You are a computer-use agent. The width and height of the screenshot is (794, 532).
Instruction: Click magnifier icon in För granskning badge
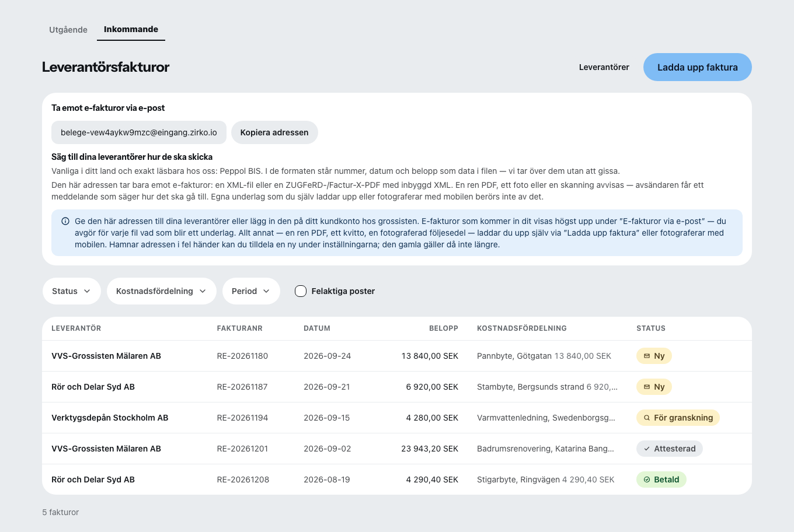click(647, 418)
